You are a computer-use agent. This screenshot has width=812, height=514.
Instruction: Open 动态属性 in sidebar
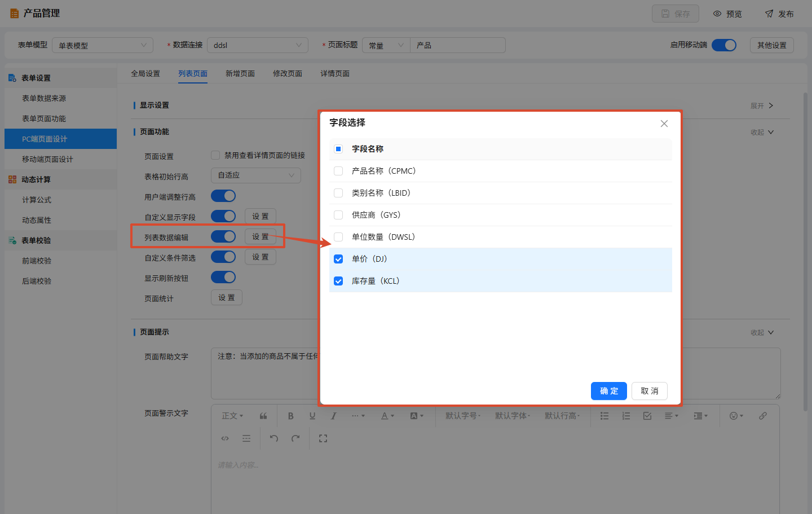(61, 220)
